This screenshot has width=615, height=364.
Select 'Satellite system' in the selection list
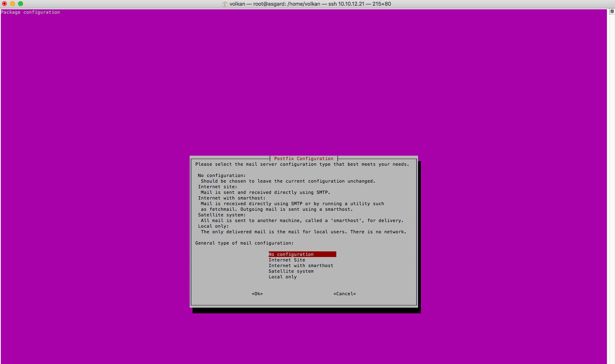[x=291, y=271]
